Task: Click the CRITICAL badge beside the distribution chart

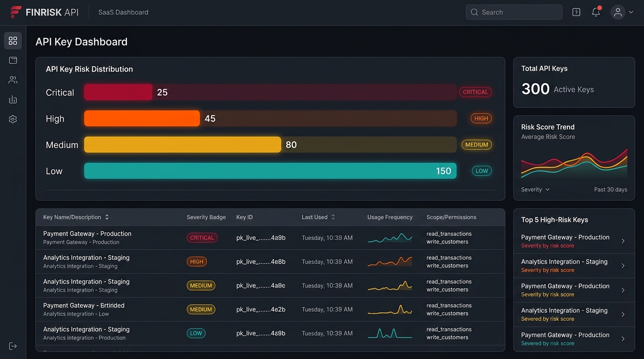Action: [476, 92]
